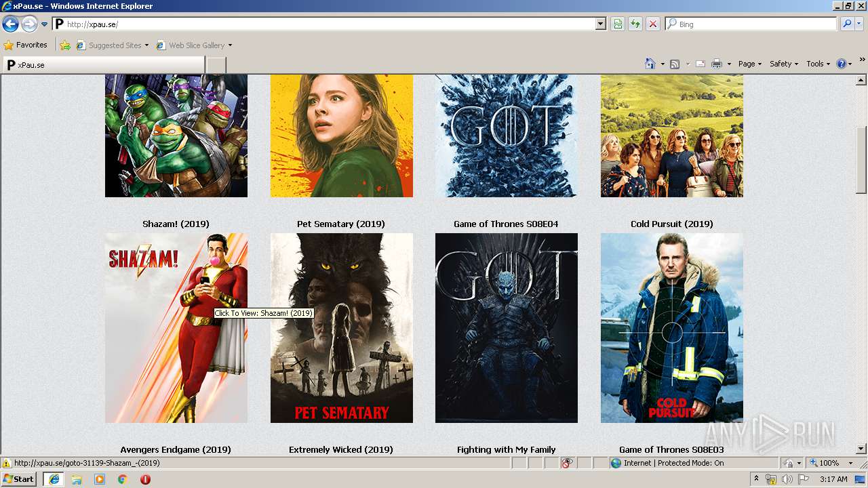Open the recent pages dropdown arrow
The image size is (868, 488).
(x=45, y=24)
